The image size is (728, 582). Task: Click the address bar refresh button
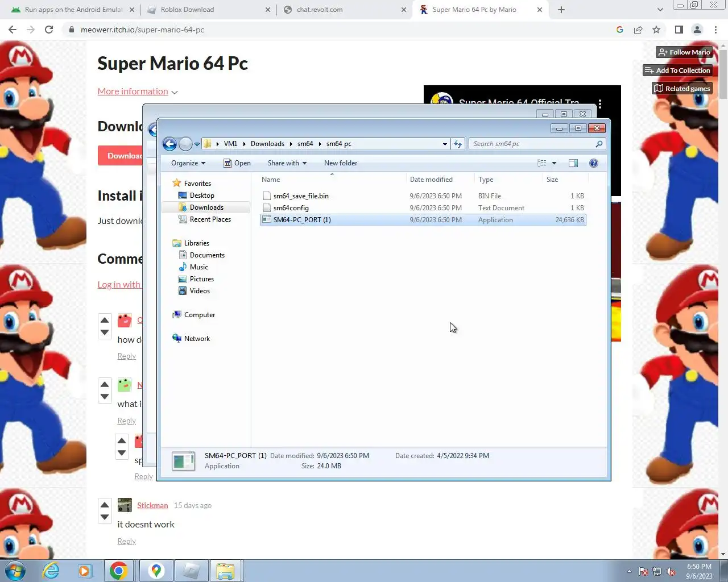[458, 144]
